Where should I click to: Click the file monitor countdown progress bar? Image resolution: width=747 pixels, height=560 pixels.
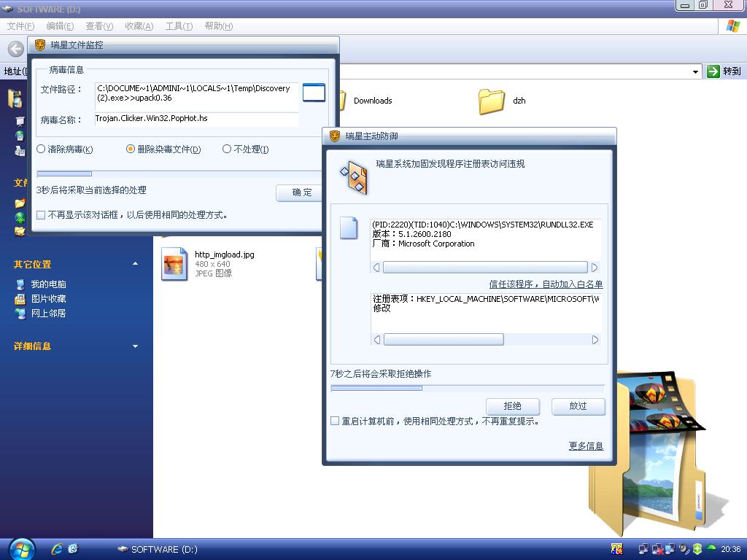pyautogui.click(x=179, y=174)
